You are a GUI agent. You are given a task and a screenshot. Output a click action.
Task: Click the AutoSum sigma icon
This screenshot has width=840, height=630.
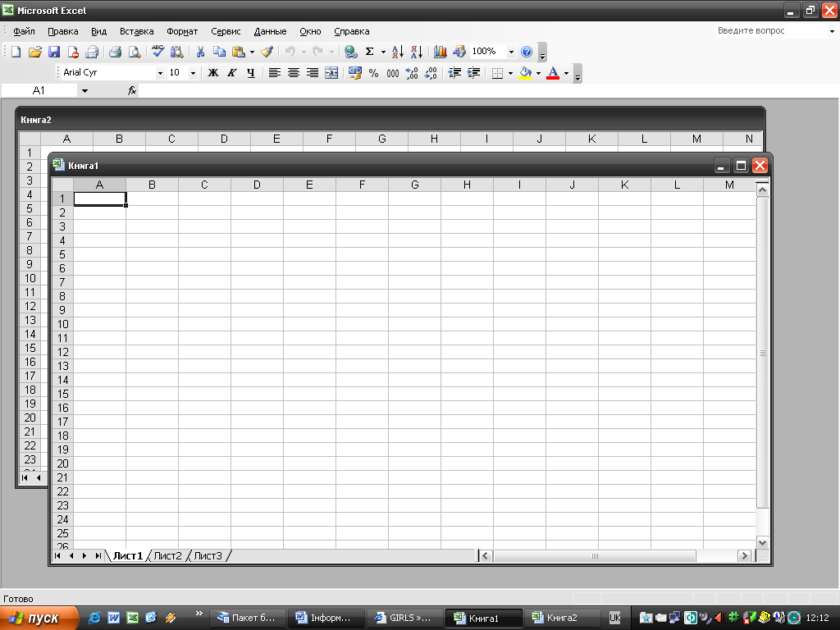(370, 52)
